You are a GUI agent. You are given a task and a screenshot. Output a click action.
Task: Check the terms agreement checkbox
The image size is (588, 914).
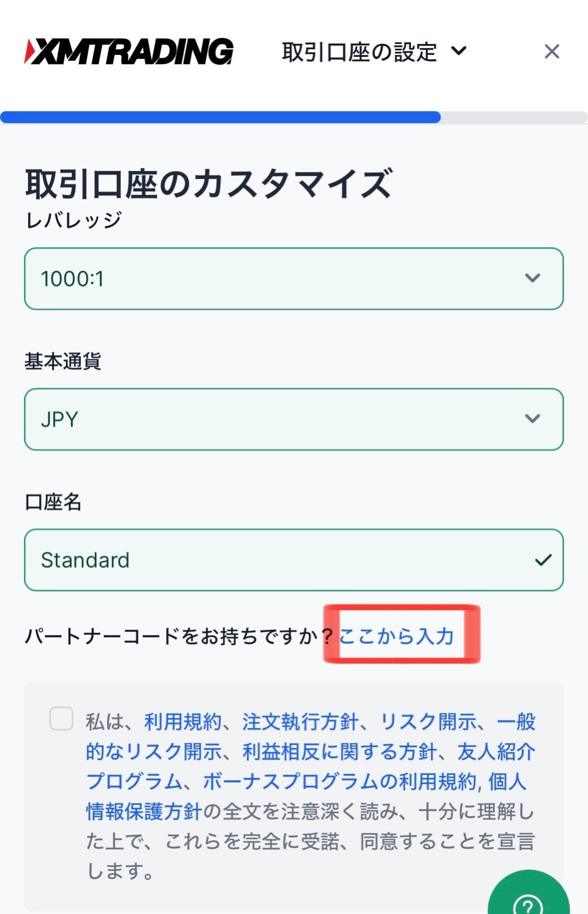pyautogui.click(x=62, y=718)
